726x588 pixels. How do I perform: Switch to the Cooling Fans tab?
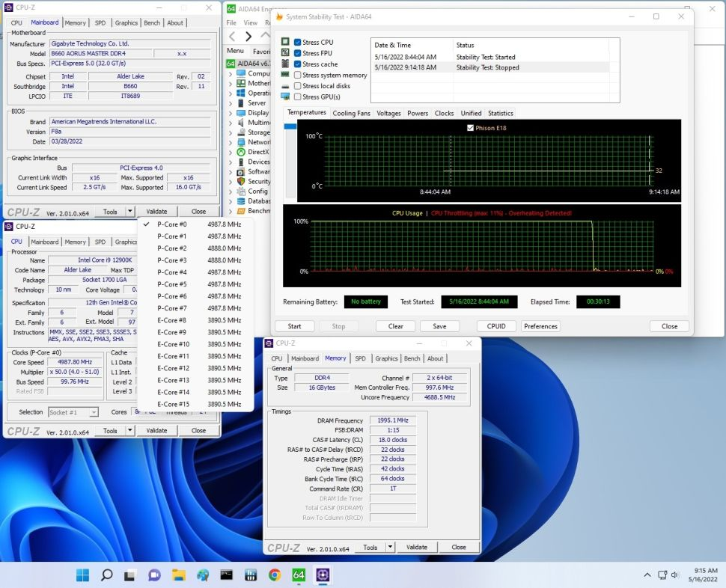(351, 113)
